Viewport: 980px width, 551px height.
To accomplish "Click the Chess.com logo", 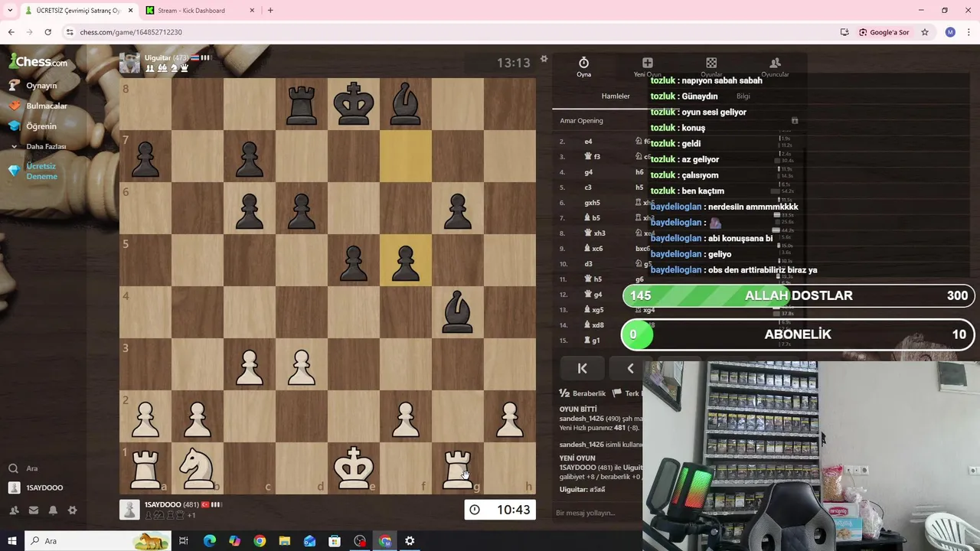I will [38, 61].
